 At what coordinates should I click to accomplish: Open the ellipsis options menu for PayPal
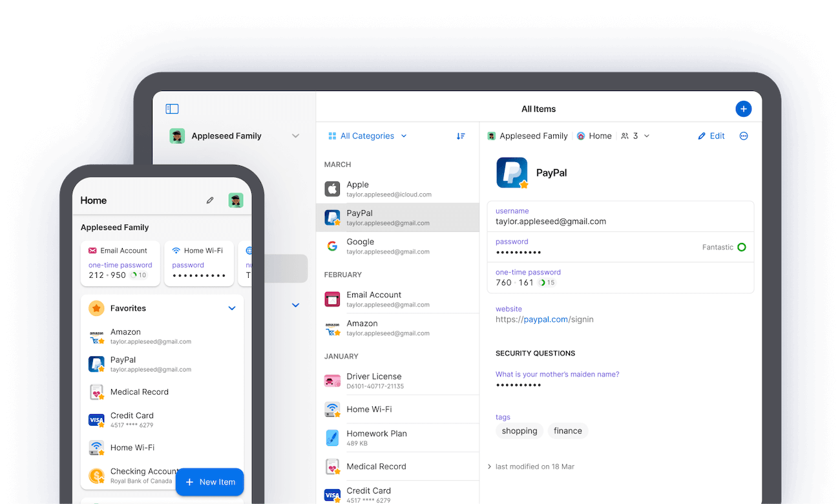pyautogui.click(x=744, y=136)
